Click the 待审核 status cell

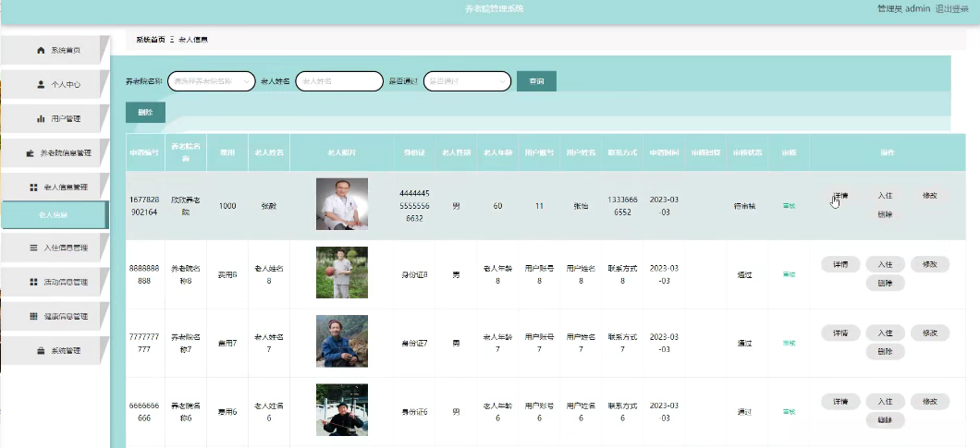(x=748, y=206)
